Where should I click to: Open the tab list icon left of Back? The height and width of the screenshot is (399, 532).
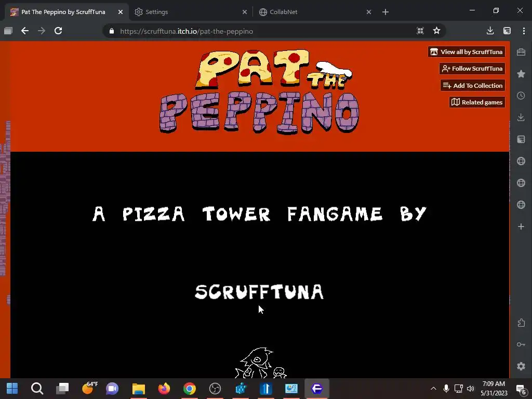[8, 31]
